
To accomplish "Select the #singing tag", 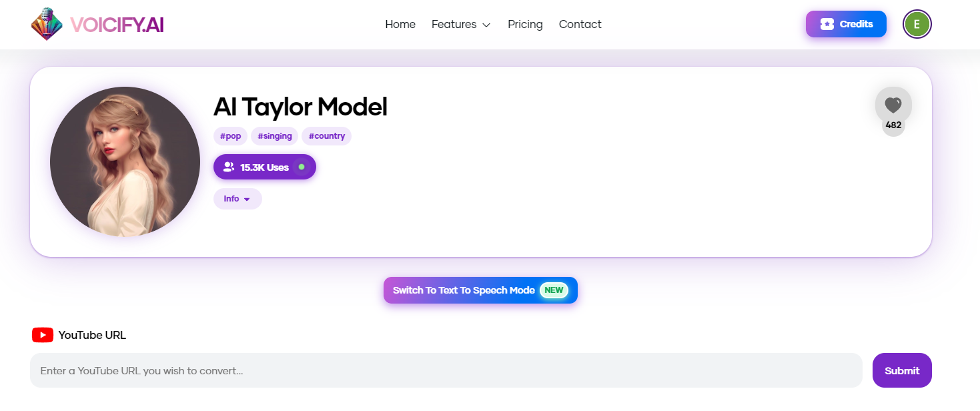I will (x=274, y=136).
